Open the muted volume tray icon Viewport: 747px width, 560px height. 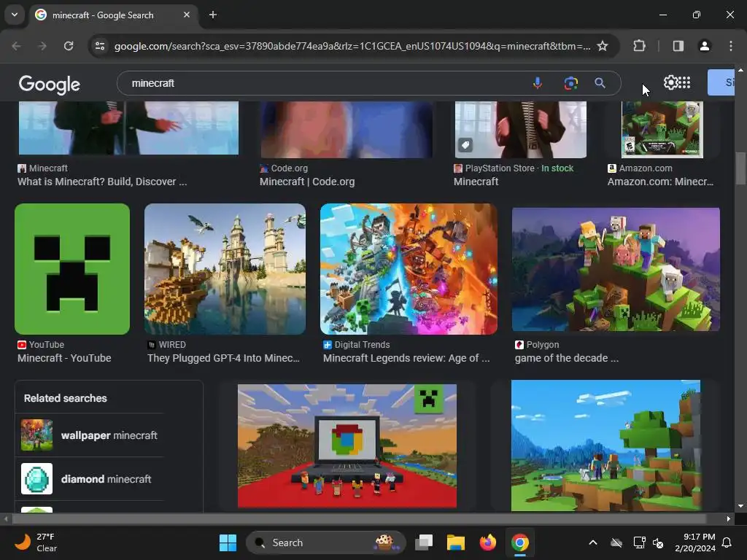tap(659, 542)
